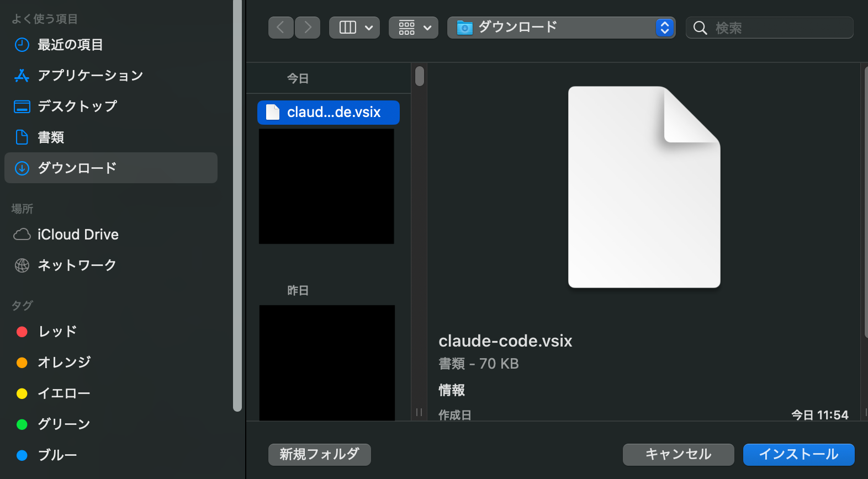Select the ブルー tag
Image resolution: width=868 pixels, height=479 pixels.
(x=110, y=455)
